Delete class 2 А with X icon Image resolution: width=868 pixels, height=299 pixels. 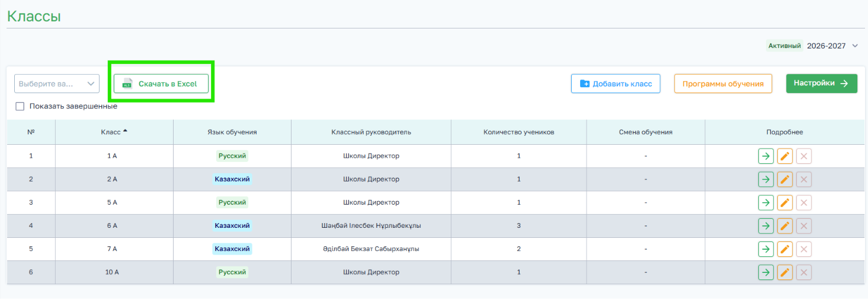pos(804,179)
